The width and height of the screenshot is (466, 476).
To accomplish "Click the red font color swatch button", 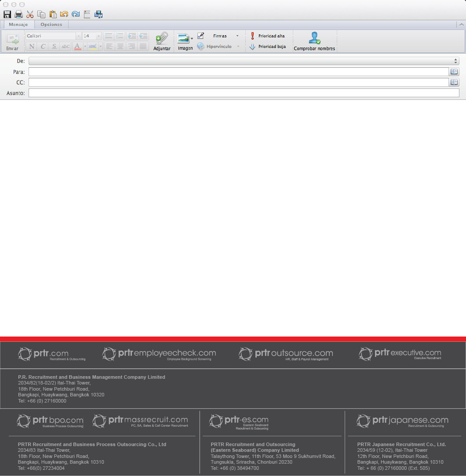I will click(x=77, y=47).
